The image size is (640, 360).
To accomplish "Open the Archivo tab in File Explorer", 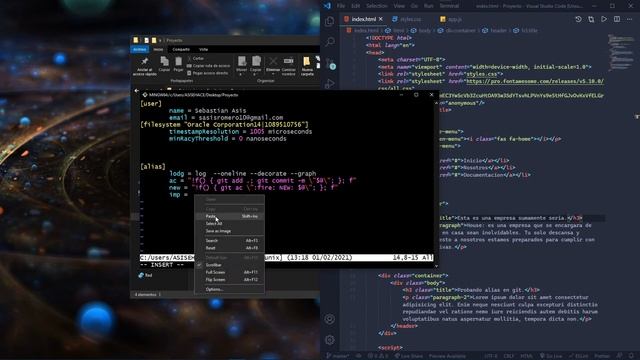I will click(140, 49).
